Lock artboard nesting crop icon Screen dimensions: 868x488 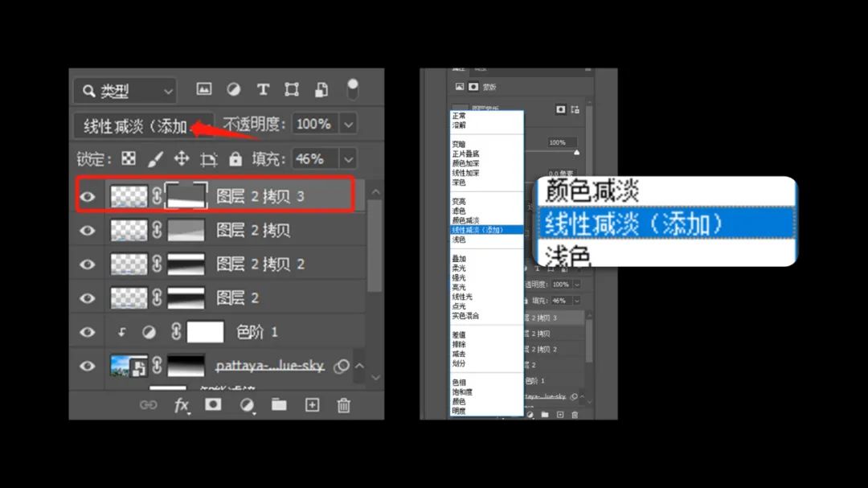pyautogui.click(x=209, y=159)
